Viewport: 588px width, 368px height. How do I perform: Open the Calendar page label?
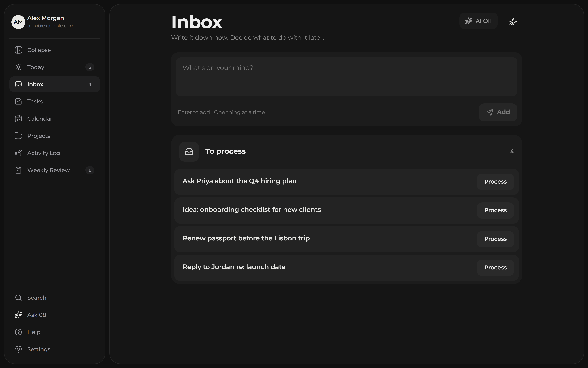pos(40,119)
